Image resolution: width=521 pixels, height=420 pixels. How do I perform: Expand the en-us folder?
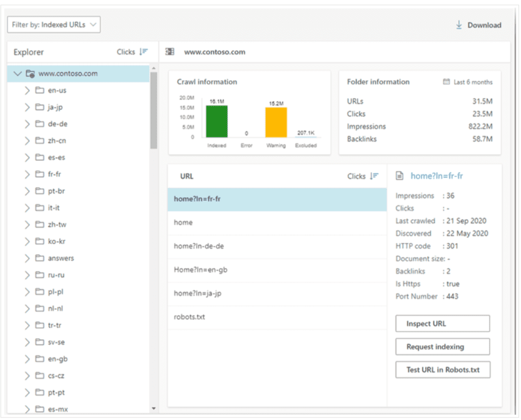tap(27, 91)
